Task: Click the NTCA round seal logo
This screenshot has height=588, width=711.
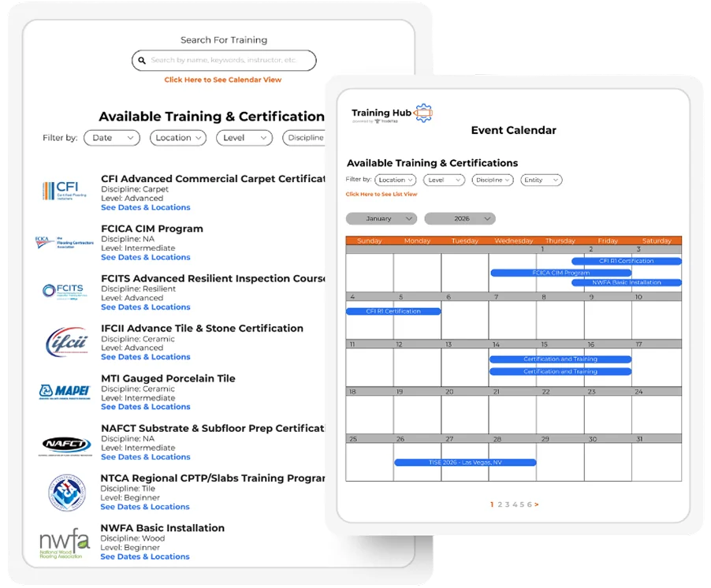Action: pyautogui.click(x=67, y=493)
